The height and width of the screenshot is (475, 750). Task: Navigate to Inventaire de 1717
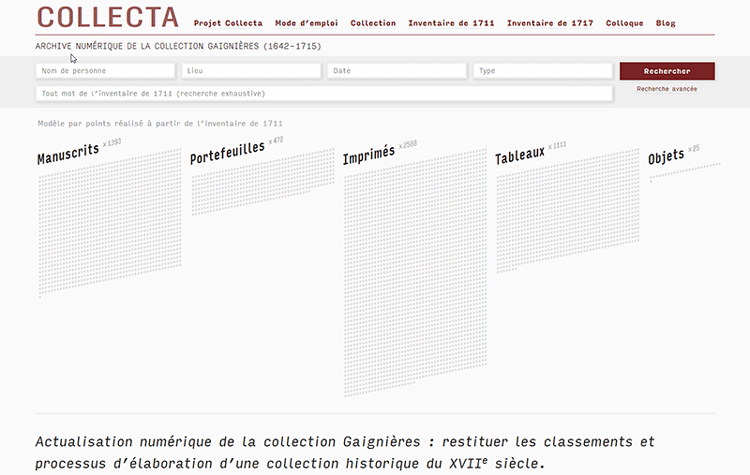pyautogui.click(x=549, y=23)
